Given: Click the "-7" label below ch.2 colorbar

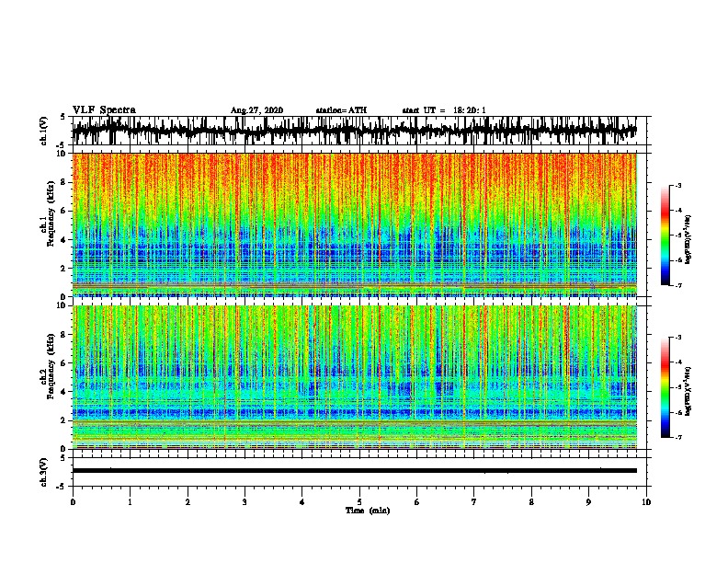Looking at the screenshot, I should pos(678,438).
